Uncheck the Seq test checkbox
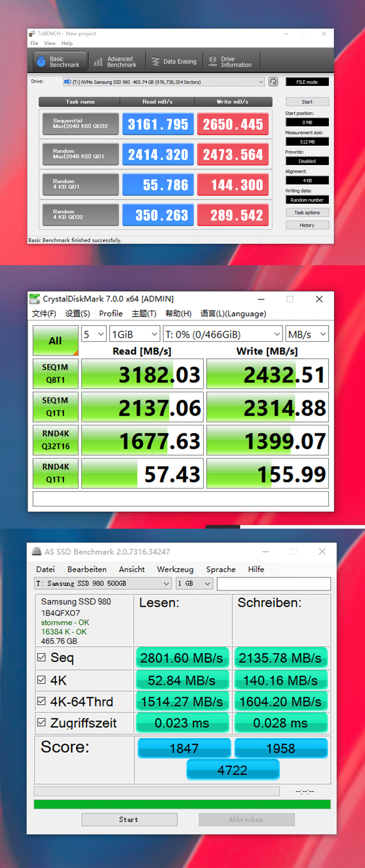Image resolution: width=365 pixels, height=868 pixels. [x=41, y=657]
